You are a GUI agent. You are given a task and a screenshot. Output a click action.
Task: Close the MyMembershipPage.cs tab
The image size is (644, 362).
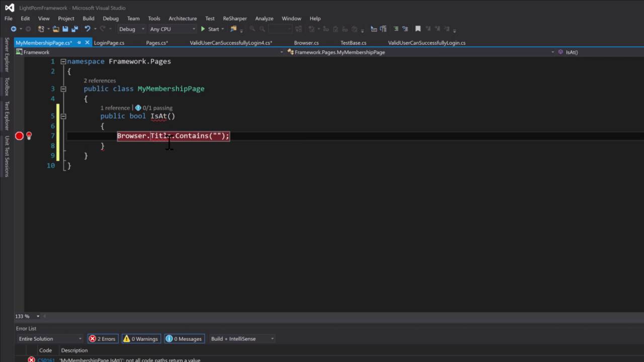87,43
